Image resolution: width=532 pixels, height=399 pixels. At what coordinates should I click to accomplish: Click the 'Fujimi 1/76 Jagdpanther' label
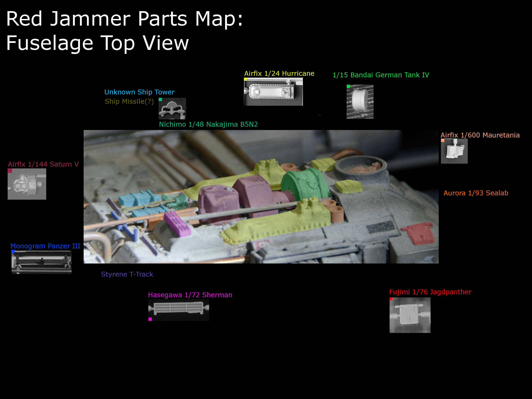click(x=430, y=292)
